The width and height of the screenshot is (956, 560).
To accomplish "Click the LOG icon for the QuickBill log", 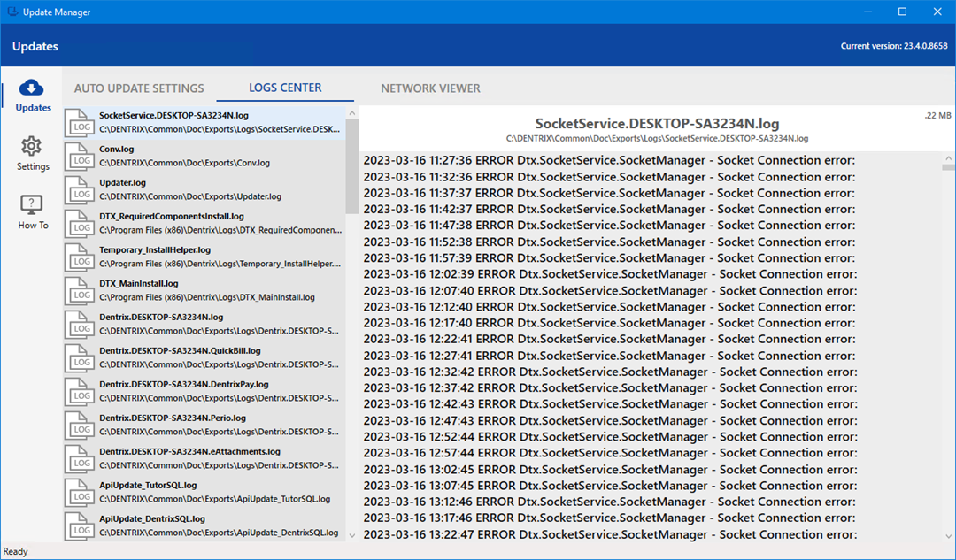I will pyautogui.click(x=80, y=357).
